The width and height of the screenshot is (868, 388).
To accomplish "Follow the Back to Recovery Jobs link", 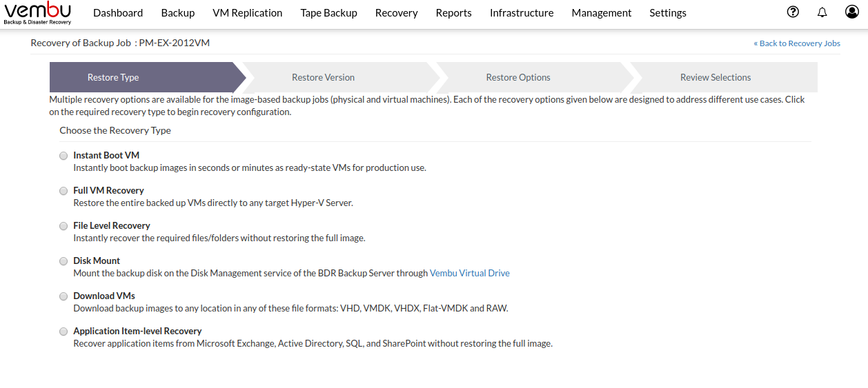I will point(797,43).
